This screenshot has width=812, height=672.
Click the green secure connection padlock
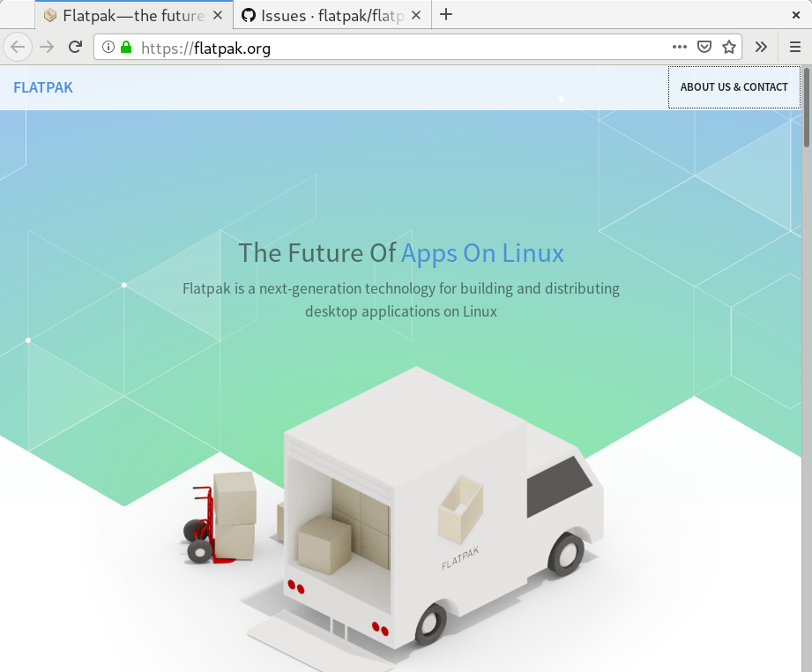(x=126, y=47)
